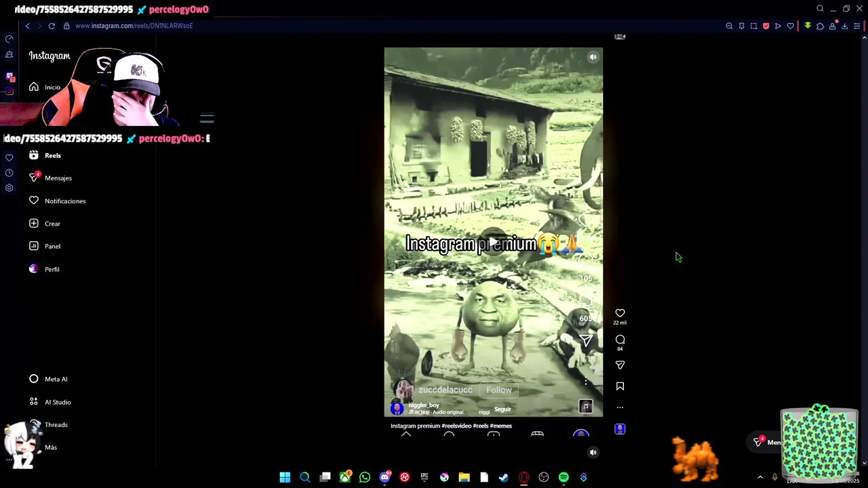Add page to bookmarks with heart icon
Viewport: 868px width, 488px height.
point(790,26)
